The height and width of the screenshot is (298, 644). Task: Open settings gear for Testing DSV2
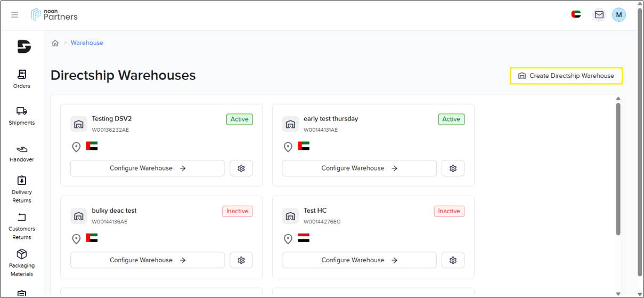pos(241,168)
